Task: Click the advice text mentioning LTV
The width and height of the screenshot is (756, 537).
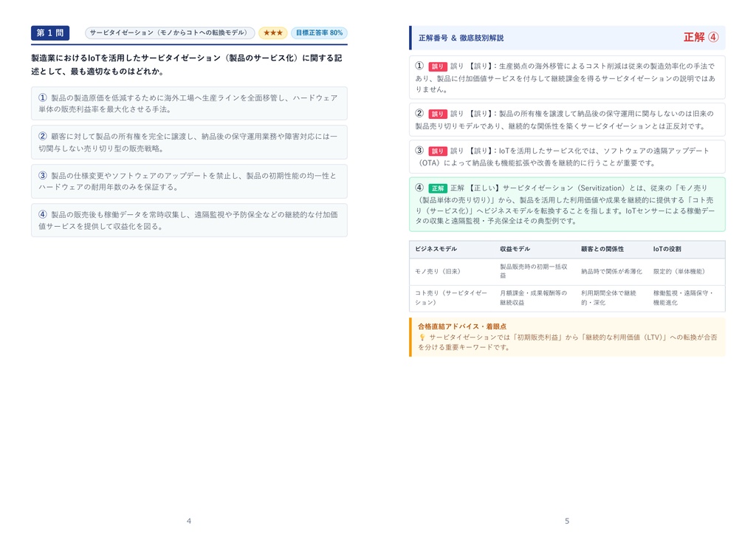Action: point(568,342)
